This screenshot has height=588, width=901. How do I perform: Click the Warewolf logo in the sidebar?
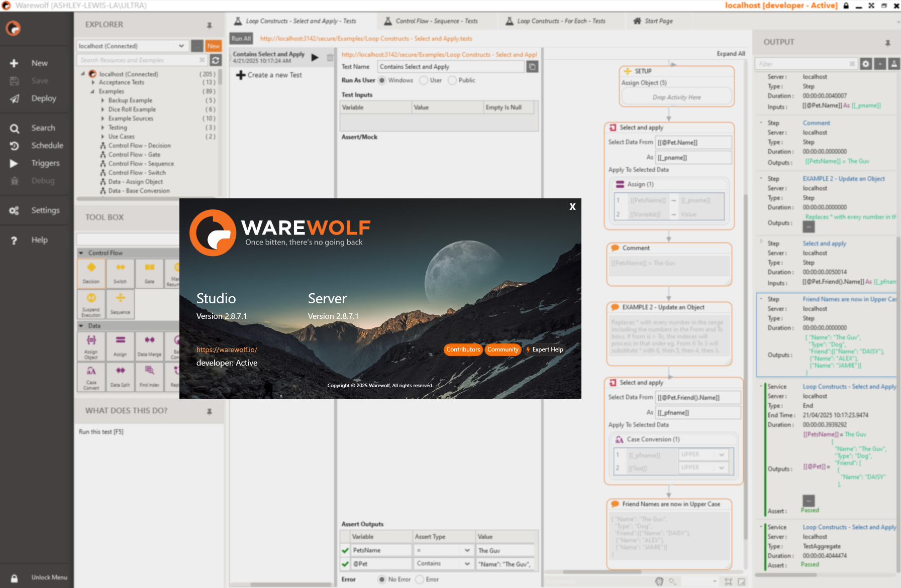pos(13,28)
